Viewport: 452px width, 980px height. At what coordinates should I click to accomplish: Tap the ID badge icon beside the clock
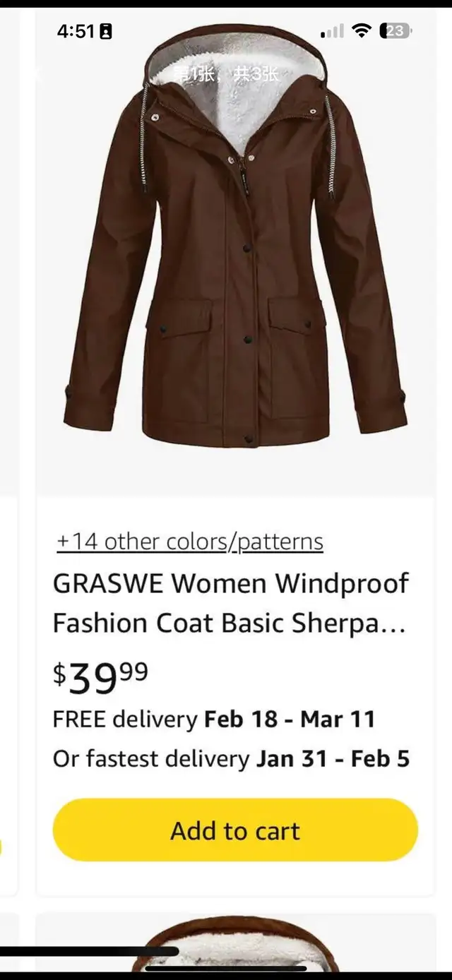(106, 32)
